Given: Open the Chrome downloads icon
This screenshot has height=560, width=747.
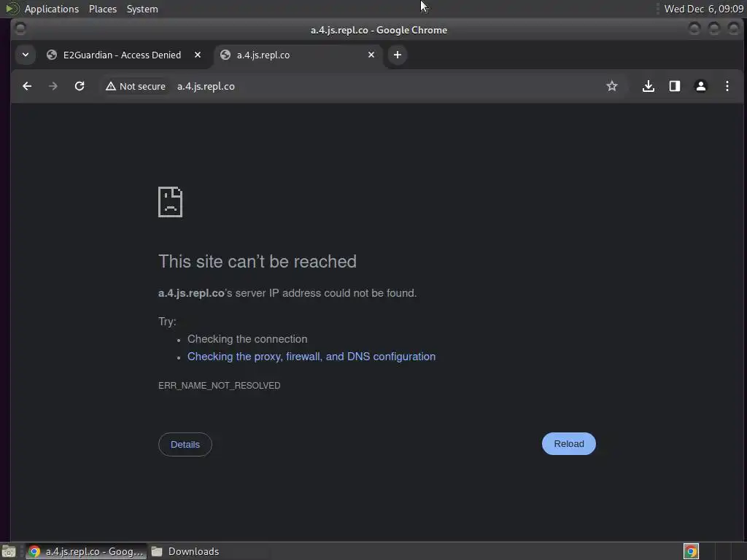Looking at the screenshot, I should [648, 86].
